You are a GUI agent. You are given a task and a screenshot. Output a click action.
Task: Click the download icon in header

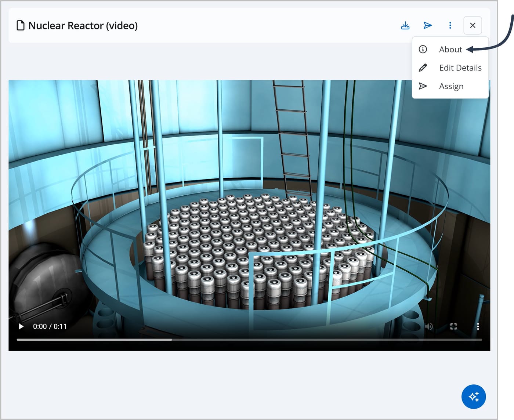pos(405,25)
